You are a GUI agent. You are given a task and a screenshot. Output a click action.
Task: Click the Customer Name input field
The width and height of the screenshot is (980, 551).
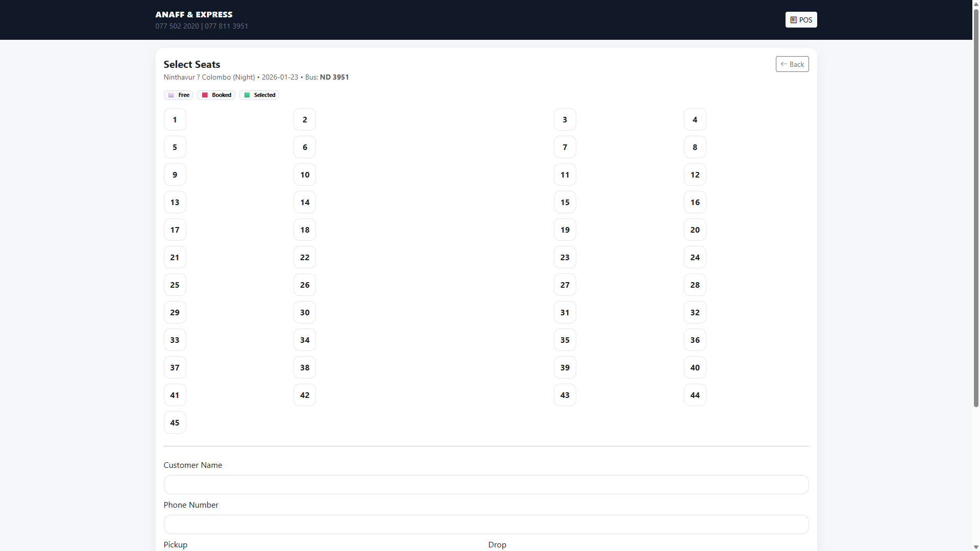coord(486,485)
